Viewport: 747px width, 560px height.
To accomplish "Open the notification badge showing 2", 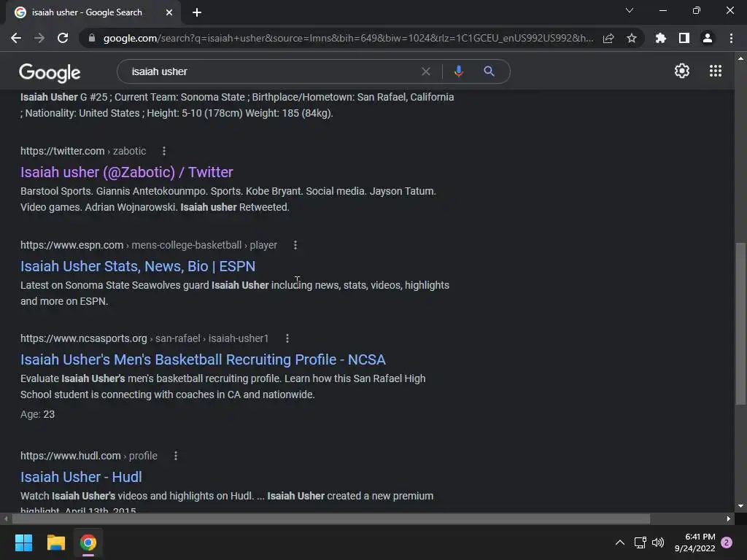I will coord(727,542).
